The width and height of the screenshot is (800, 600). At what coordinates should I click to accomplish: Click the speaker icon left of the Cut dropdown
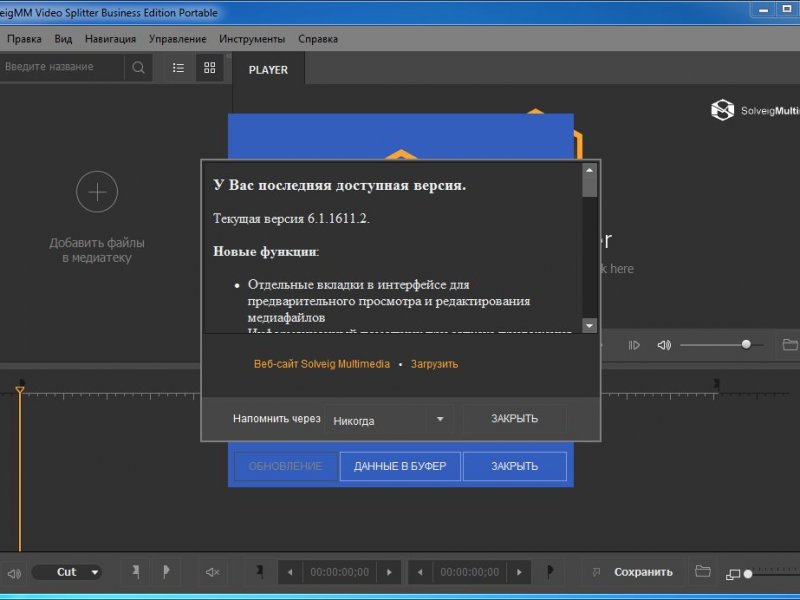point(14,573)
